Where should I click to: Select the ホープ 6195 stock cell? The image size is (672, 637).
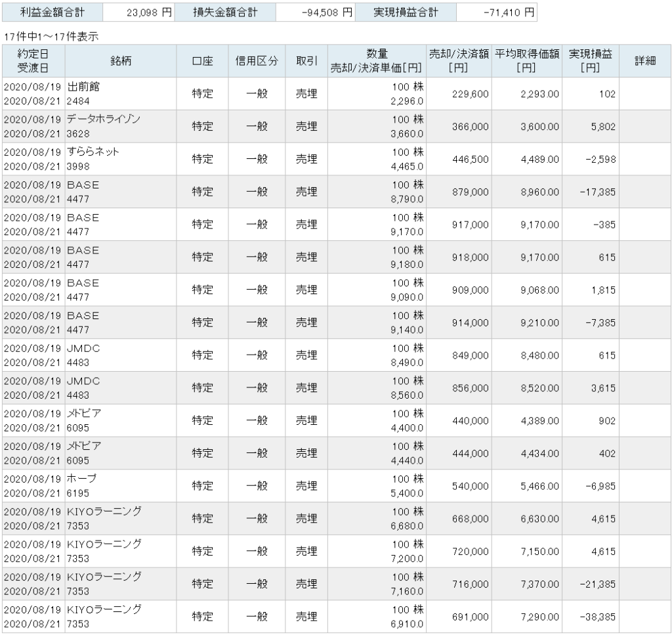pyautogui.click(x=121, y=486)
